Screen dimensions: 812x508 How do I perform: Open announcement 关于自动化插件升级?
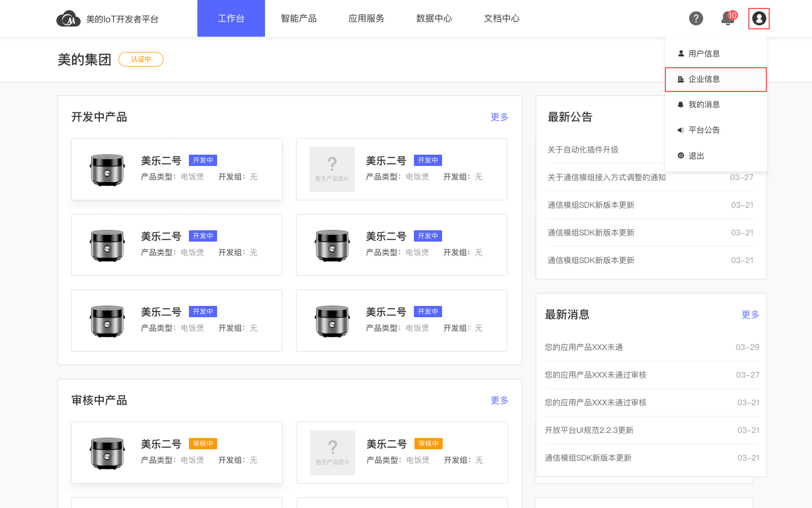[583, 150]
